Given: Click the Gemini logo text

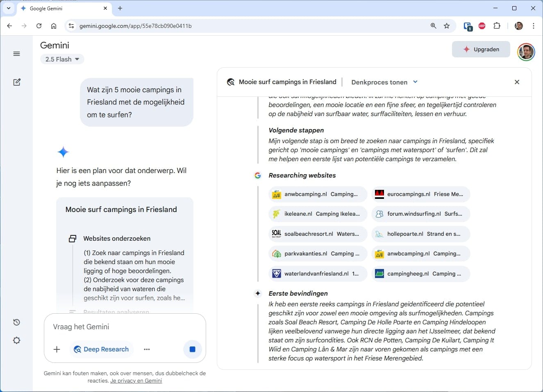Looking at the screenshot, I should click(x=55, y=46).
